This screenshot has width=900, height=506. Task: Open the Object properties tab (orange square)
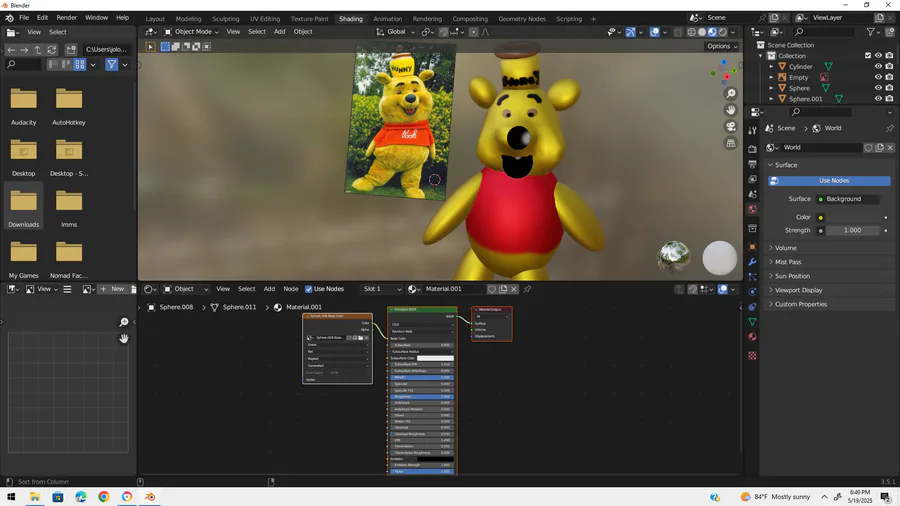pos(752,247)
